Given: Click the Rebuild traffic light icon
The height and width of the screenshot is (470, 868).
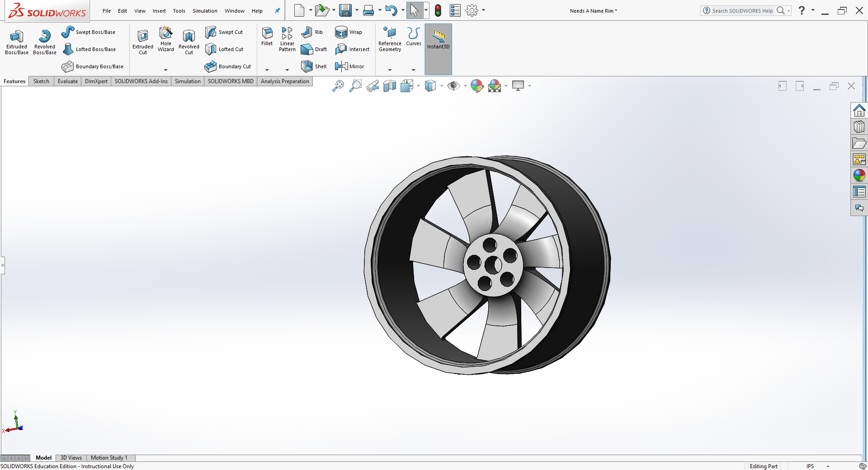Looking at the screenshot, I should pos(438,10).
